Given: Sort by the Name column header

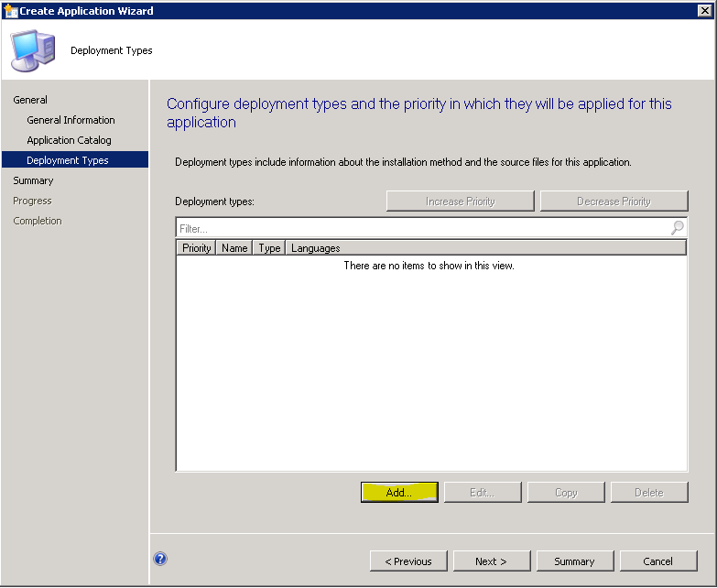Looking at the screenshot, I should pos(234,248).
